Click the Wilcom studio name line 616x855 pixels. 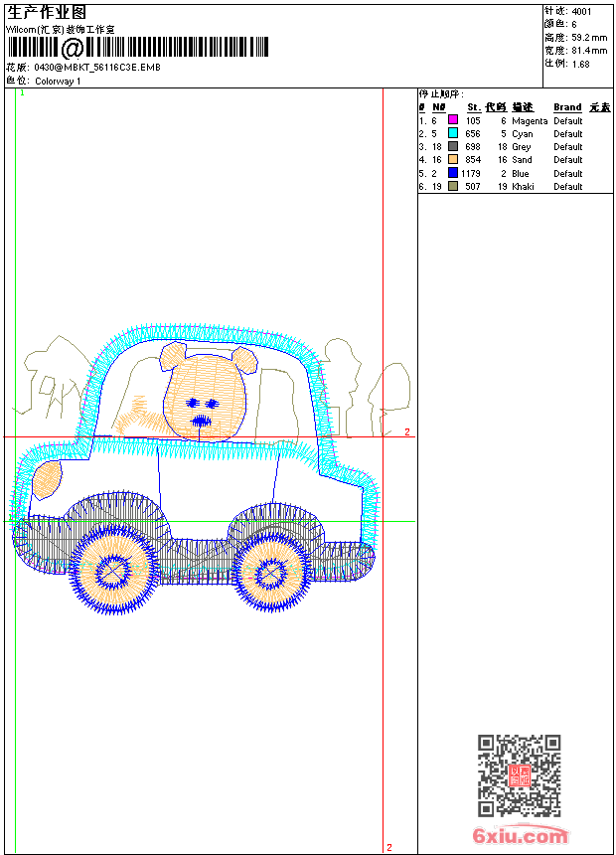(60, 30)
